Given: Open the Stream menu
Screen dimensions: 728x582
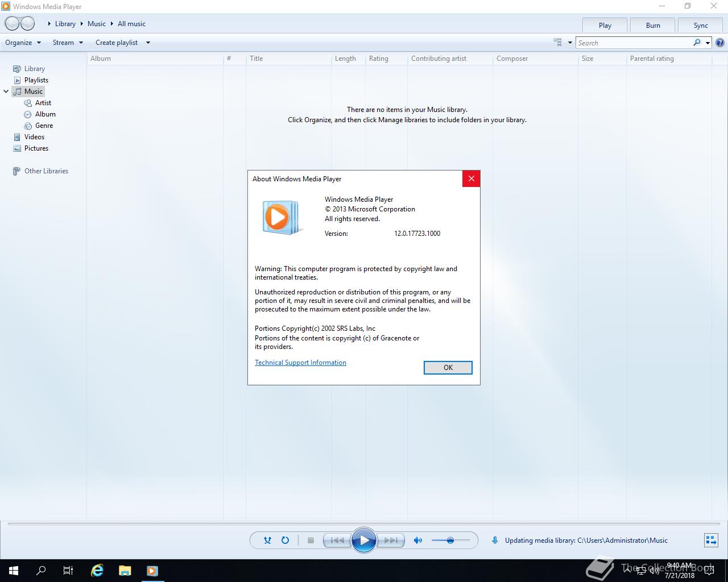Looking at the screenshot, I should (x=68, y=43).
